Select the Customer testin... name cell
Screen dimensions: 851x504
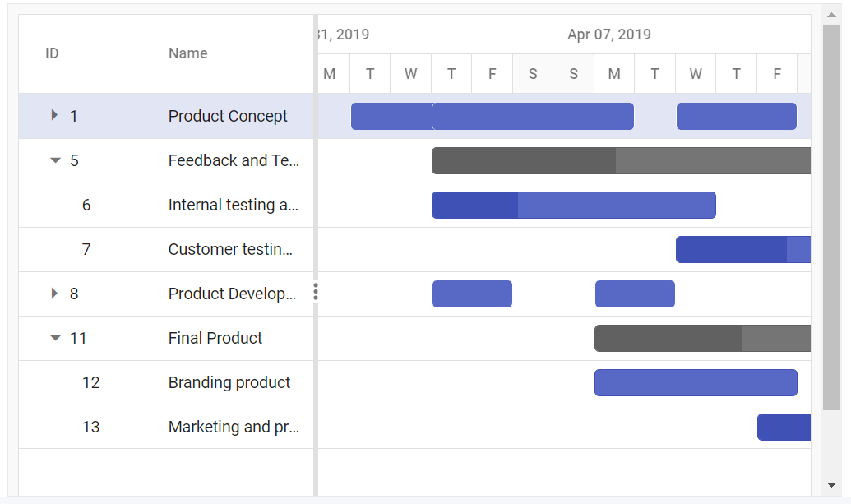pyautogui.click(x=231, y=250)
